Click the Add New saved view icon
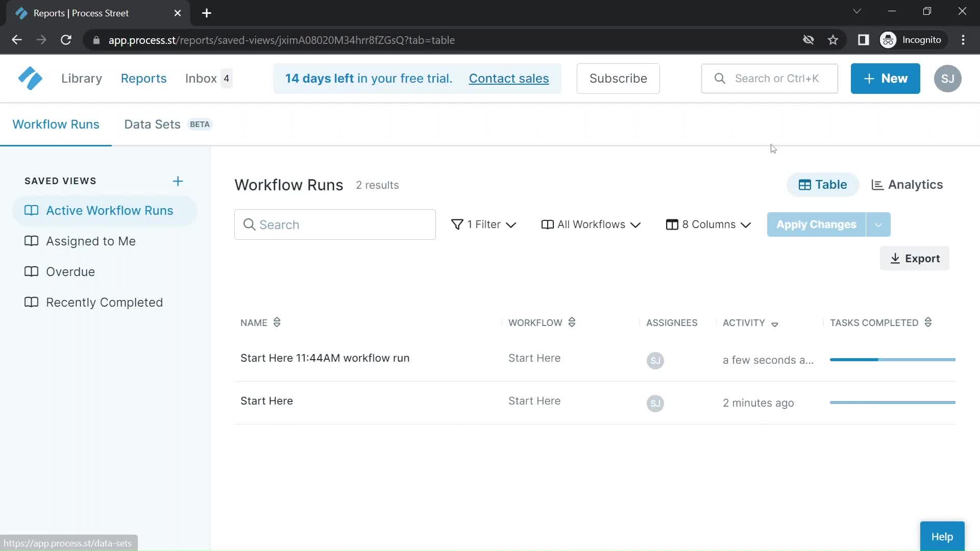Viewport: 980px width, 551px height. point(178,180)
